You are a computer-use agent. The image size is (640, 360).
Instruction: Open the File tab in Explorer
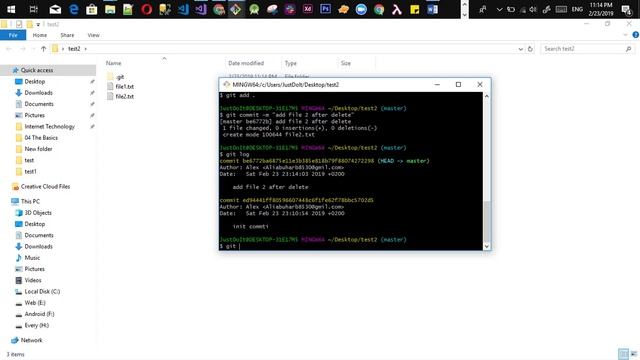click(13, 35)
